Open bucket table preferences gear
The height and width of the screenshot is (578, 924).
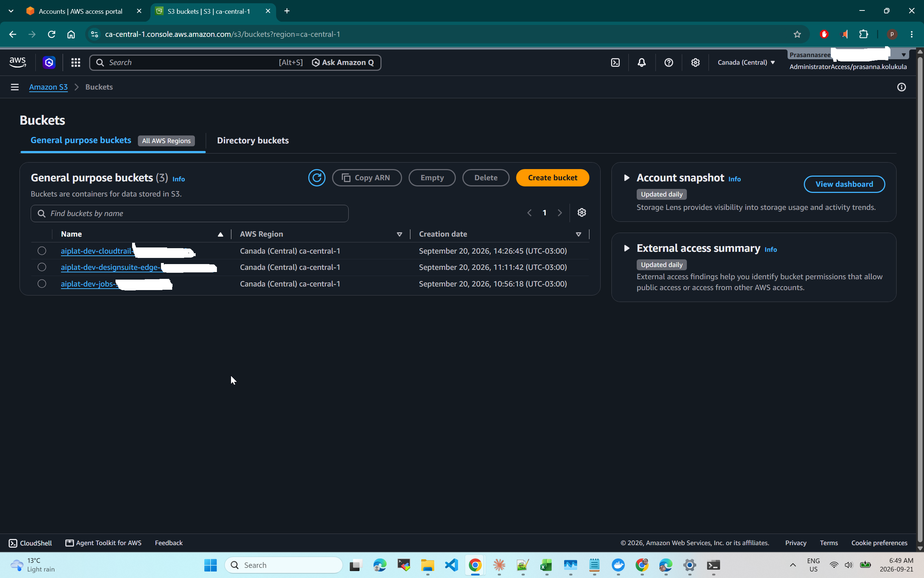581,212
